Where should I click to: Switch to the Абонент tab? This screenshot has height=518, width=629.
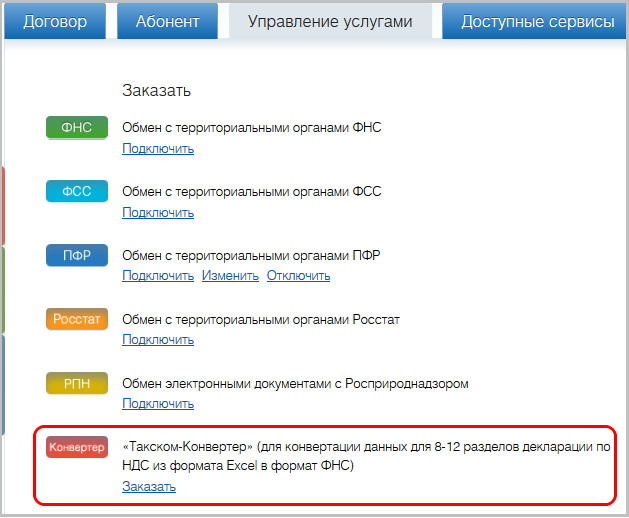[x=166, y=21]
